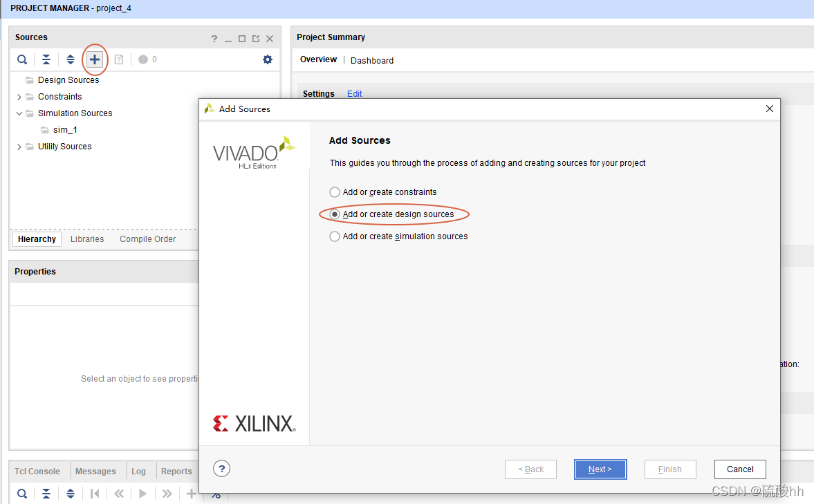The image size is (814, 504).
Task: Click the help question mark in Add Sources dialog
Action: click(x=222, y=469)
